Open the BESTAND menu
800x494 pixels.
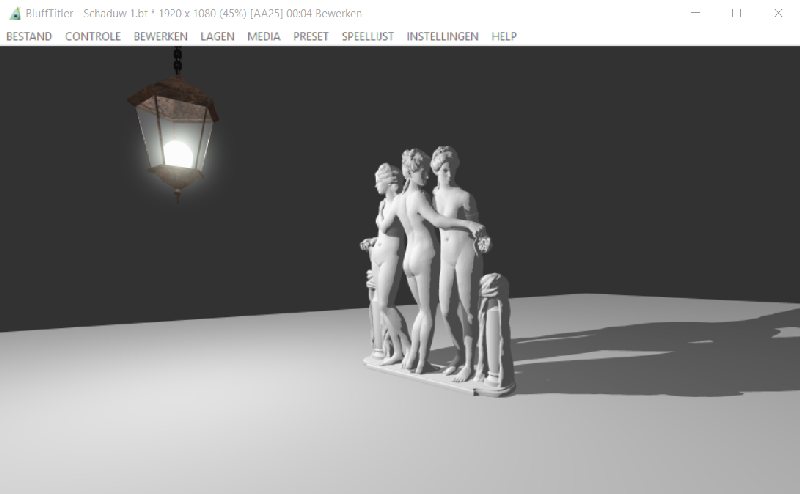(29, 36)
